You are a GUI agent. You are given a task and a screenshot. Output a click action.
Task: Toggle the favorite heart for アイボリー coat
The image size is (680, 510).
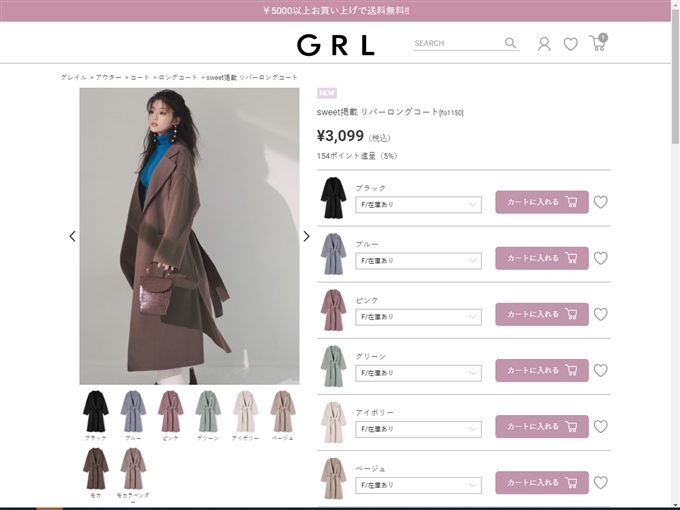pos(601,427)
